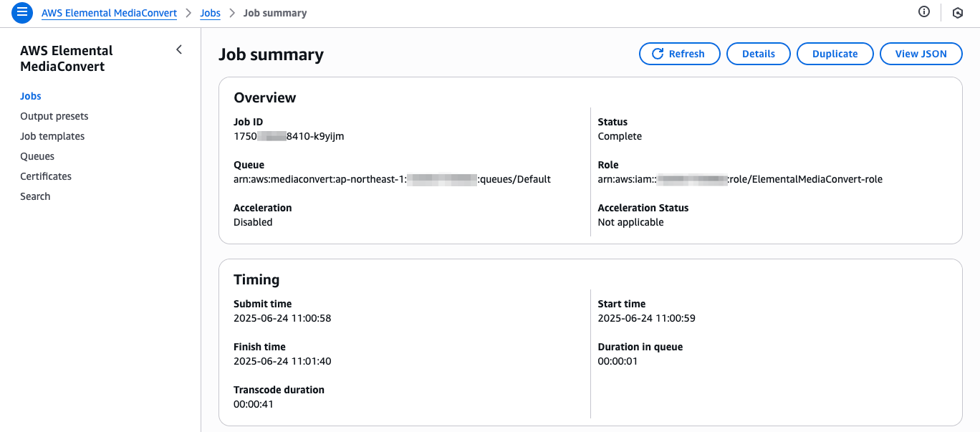This screenshot has width=980, height=432.
Task: Click the Duration in queue label
Action: pos(640,347)
